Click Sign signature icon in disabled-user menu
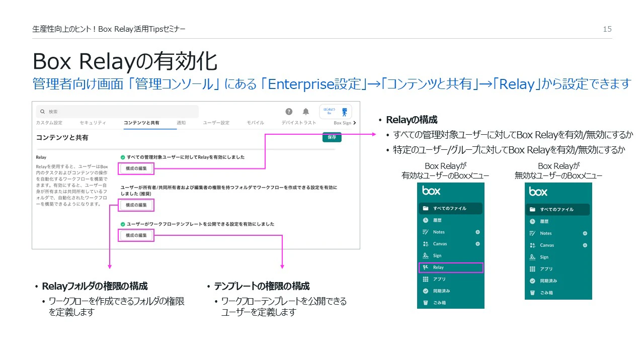 click(533, 257)
